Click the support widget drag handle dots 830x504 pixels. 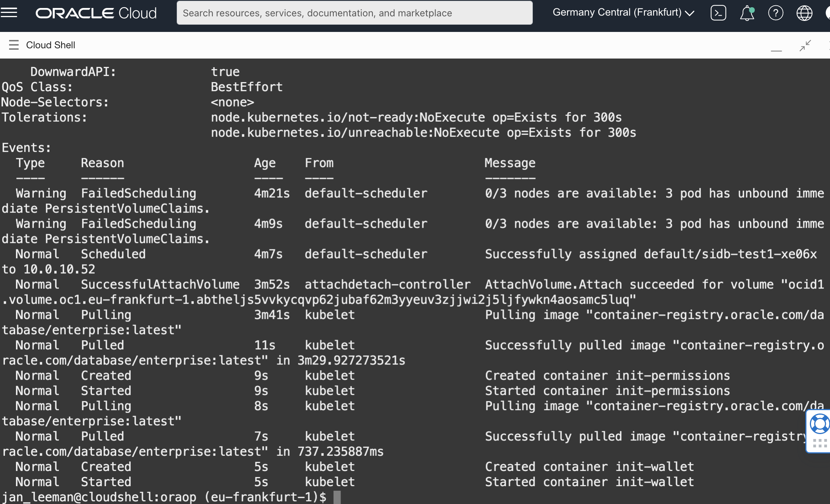tap(820, 443)
